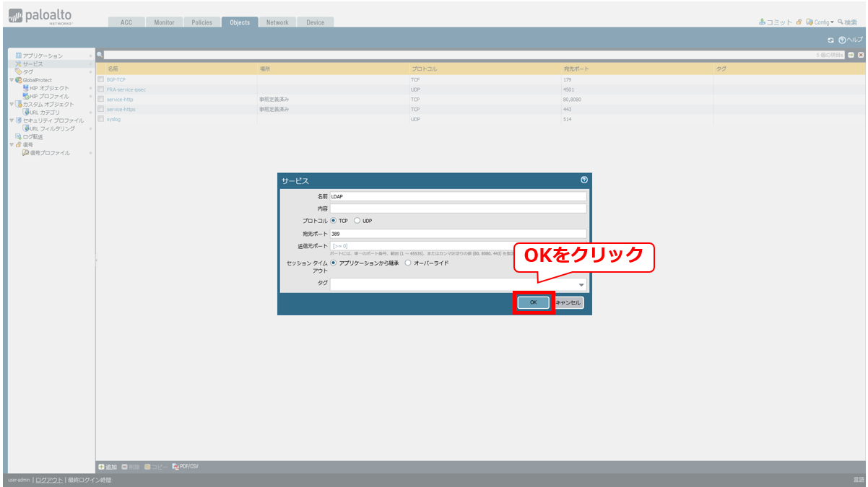
Task: Check the FRA-service-ipsec row checkbox
Action: (x=101, y=89)
